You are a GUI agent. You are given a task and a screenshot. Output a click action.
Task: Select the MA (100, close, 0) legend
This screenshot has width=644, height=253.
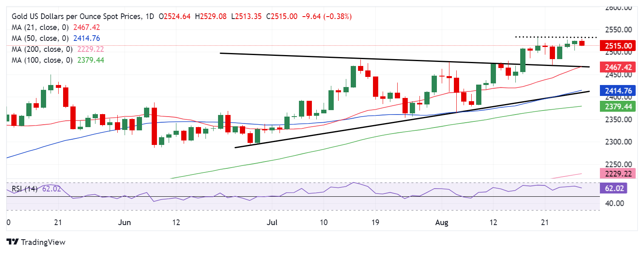tap(42, 60)
